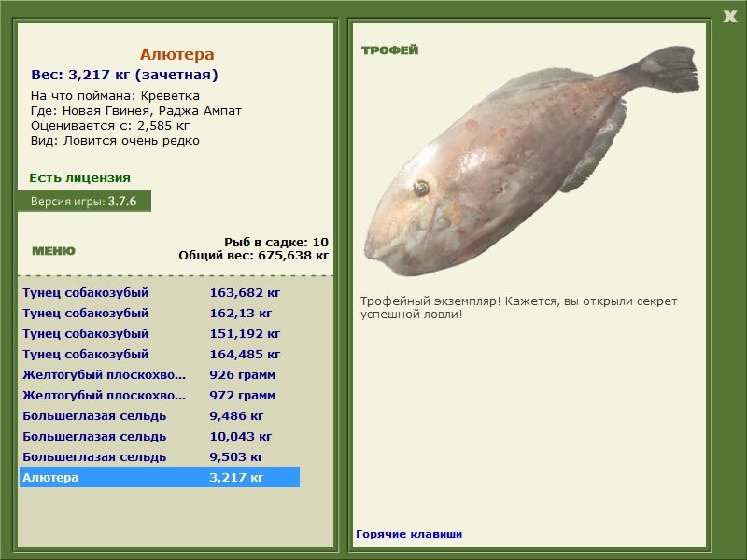Select the highlighted Алютера 3,217 кг row
Image resolution: width=747 pixels, height=560 pixels.
coord(159,477)
